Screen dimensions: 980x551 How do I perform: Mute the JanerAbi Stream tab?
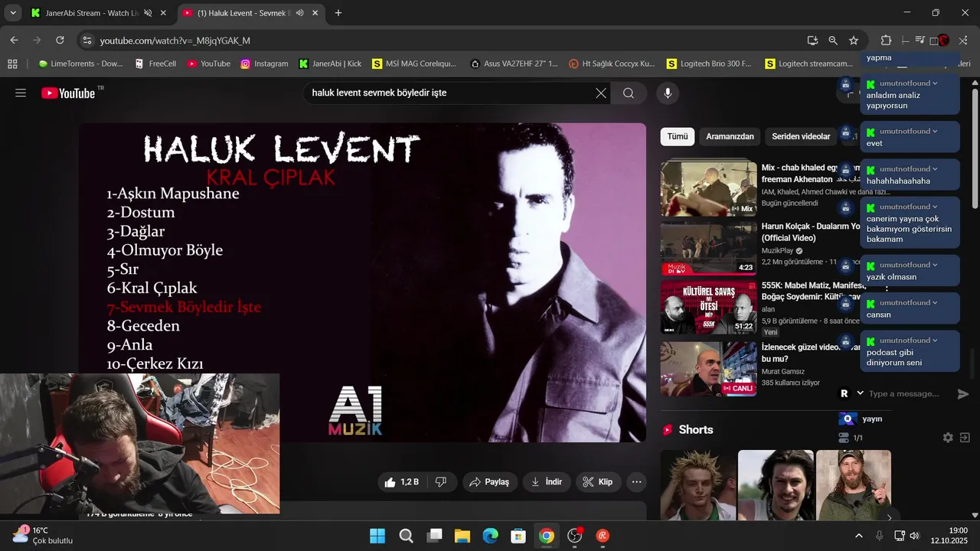tap(148, 13)
